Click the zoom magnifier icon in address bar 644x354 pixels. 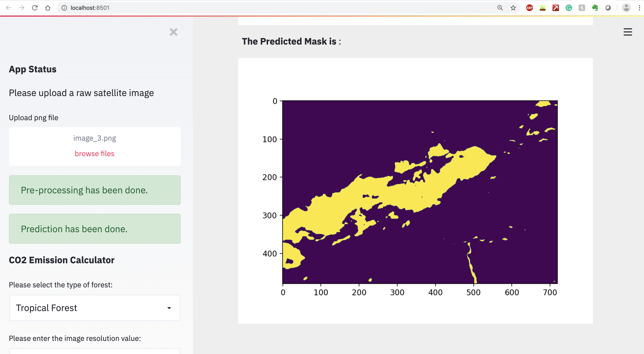pos(500,8)
